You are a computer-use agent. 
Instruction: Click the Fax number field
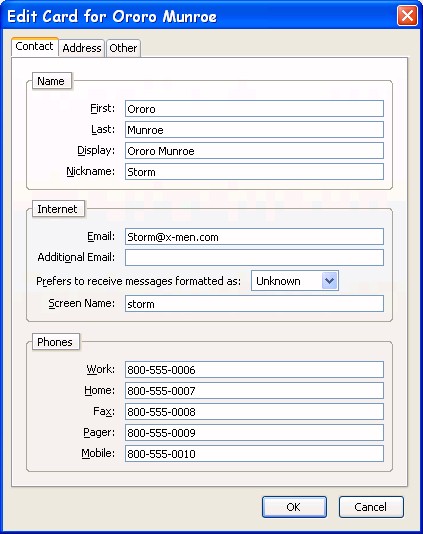(254, 412)
